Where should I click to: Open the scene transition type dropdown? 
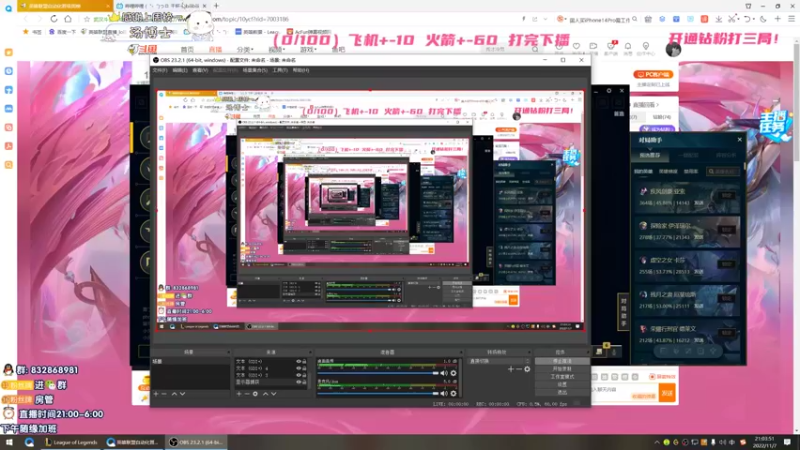point(499,361)
